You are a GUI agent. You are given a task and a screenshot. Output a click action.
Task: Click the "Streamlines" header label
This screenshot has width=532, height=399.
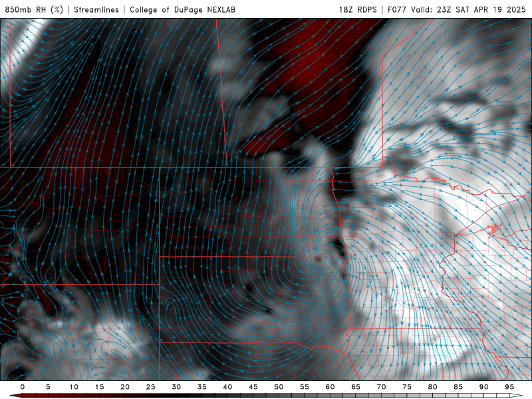(96, 9)
